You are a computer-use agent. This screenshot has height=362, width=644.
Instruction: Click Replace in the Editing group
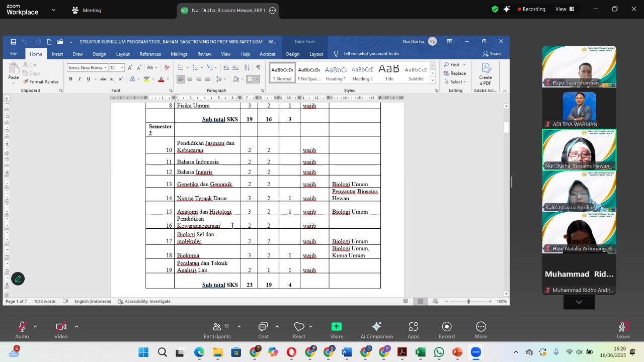tap(455, 73)
